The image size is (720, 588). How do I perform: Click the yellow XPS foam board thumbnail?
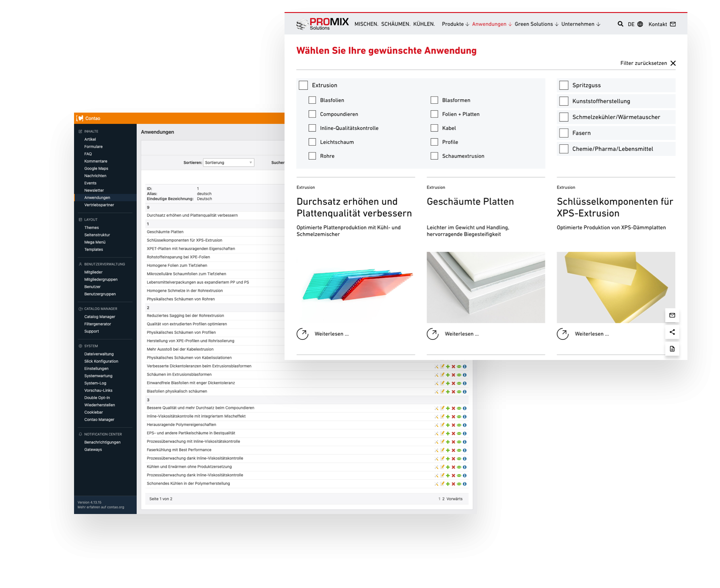pos(616,287)
